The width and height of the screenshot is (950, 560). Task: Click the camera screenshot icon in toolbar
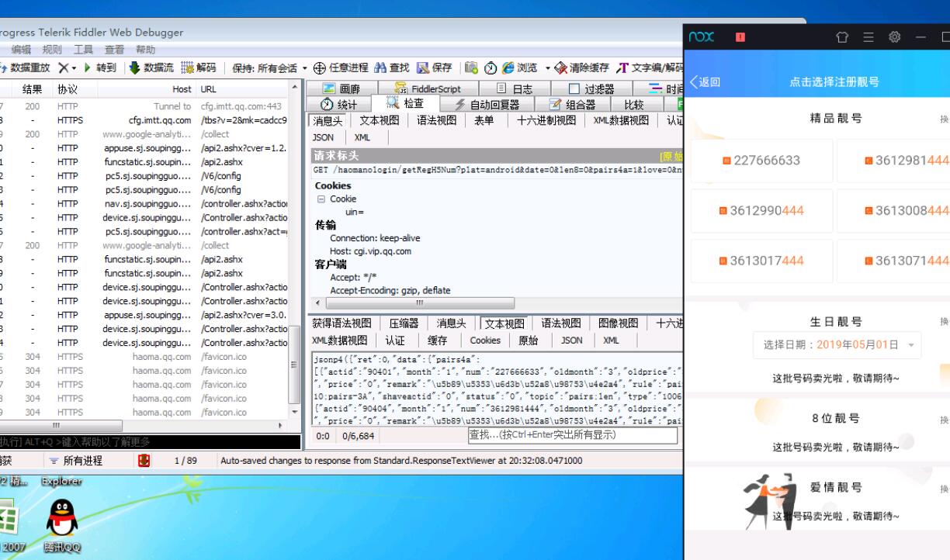470,68
